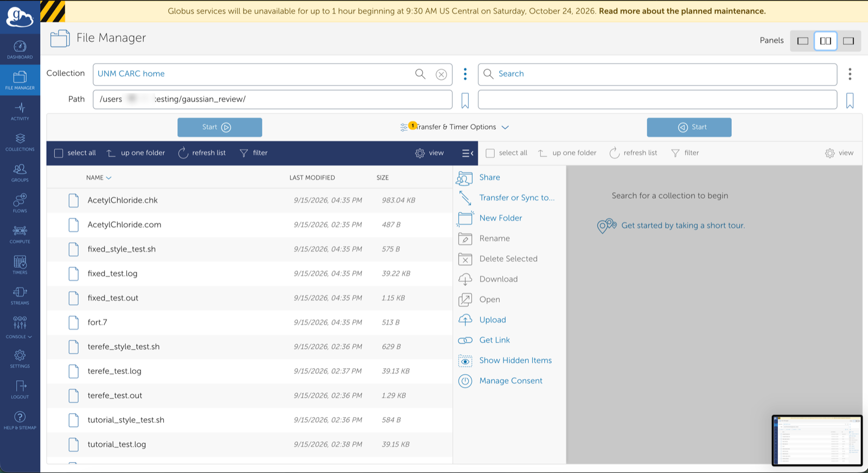868x473 pixels.
Task: Open Groups from the sidebar
Action: click(20, 173)
